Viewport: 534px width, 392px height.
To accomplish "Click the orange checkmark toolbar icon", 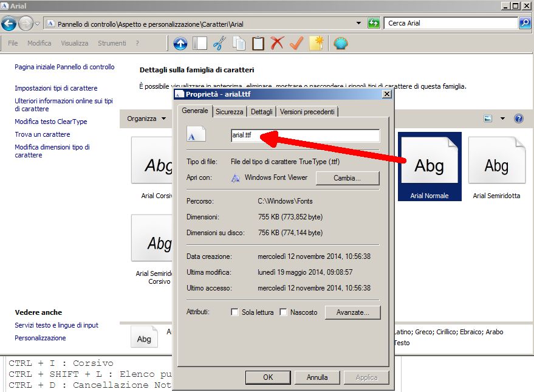I will (296, 44).
